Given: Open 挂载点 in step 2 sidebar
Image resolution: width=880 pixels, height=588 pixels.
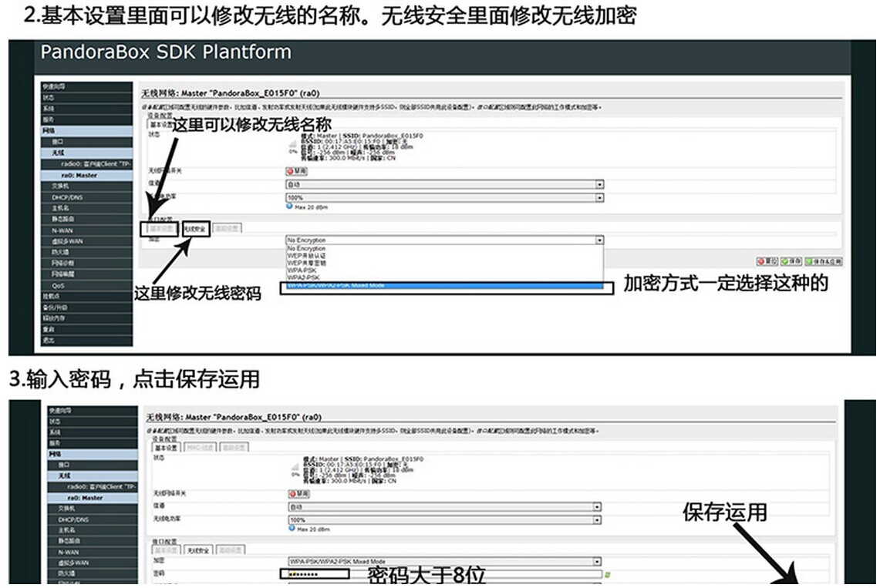Looking at the screenshot, I should point(86,297).
